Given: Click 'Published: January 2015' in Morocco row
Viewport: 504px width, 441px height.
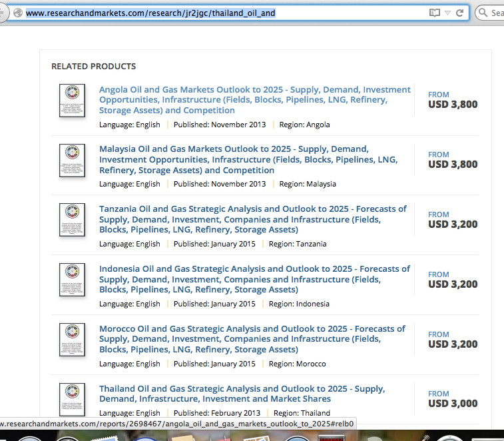Looking at the screenshot, I should coord(214,364).
